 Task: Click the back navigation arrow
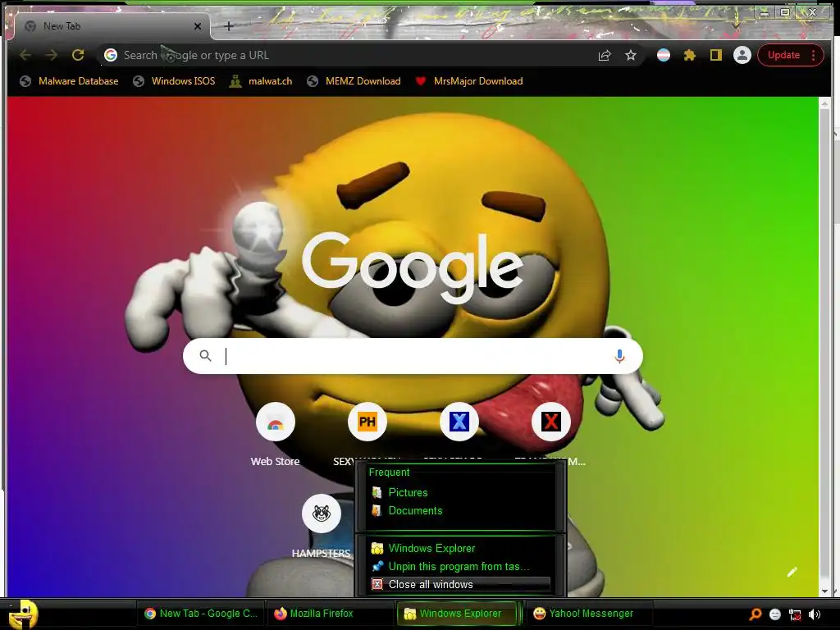(25, 55)
